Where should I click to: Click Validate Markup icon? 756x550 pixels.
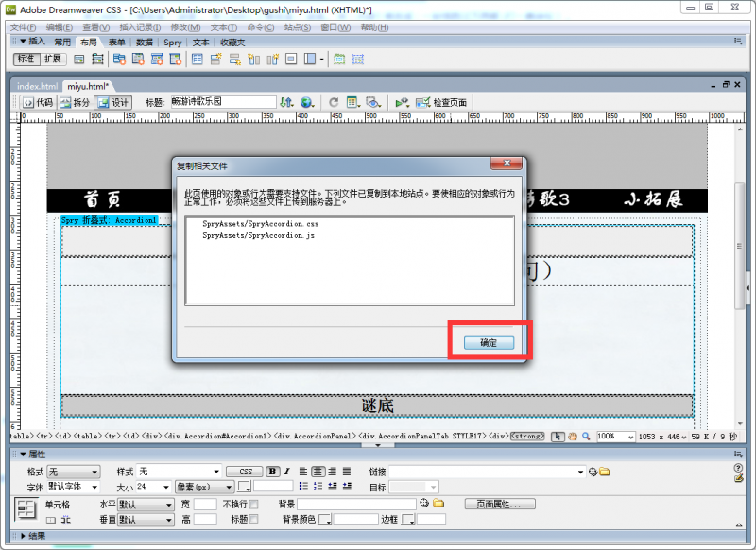pyautogui.click(x=403, y=102)
